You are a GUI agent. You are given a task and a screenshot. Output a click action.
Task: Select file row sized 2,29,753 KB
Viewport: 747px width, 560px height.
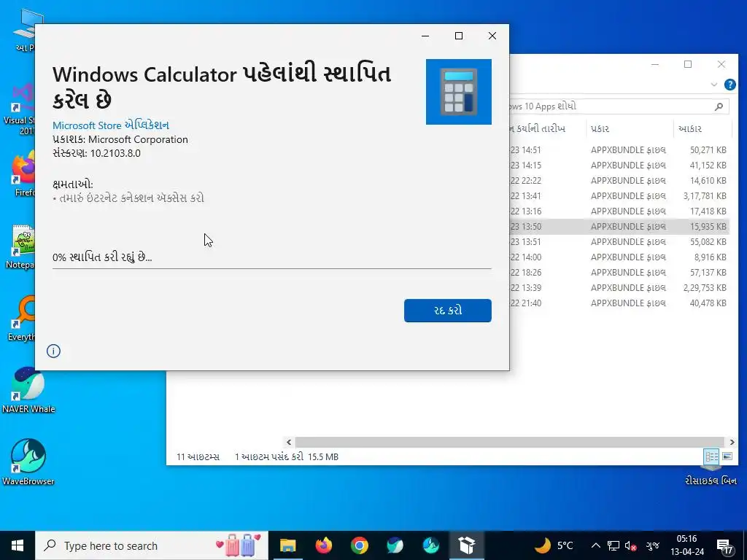[619, 287]
